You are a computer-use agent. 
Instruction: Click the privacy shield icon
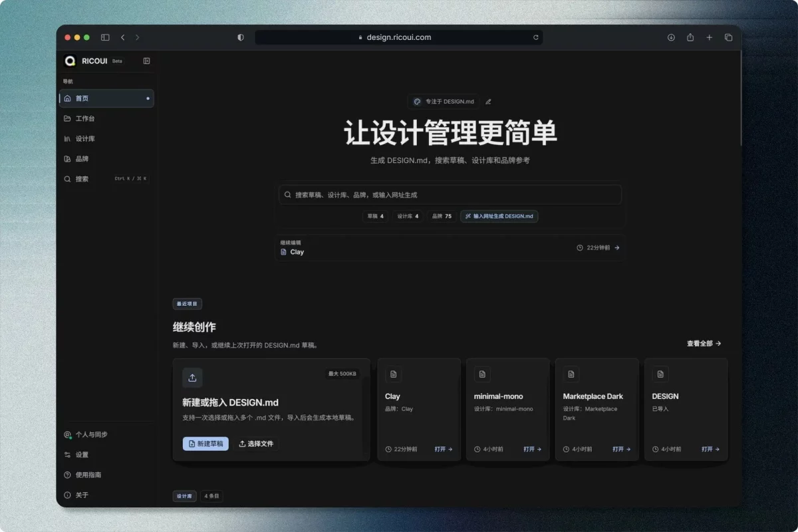[241, 37]
